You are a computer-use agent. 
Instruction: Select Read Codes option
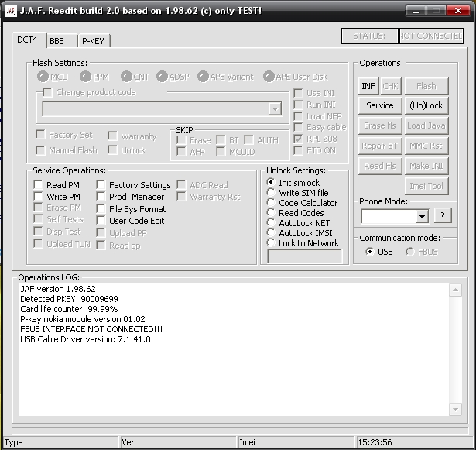pos(271,213)
